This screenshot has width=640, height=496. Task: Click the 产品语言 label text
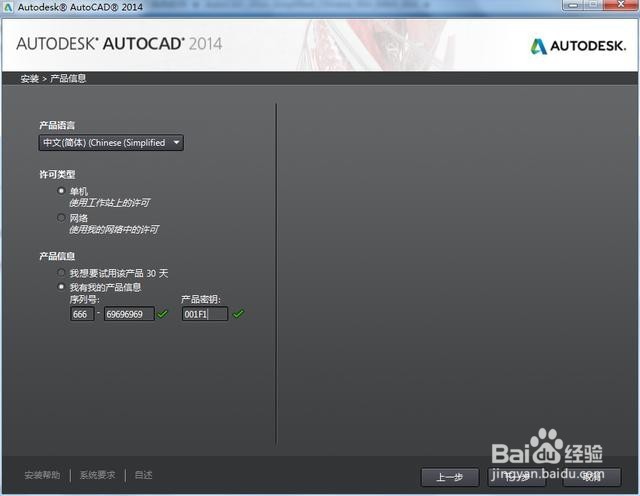57,125
